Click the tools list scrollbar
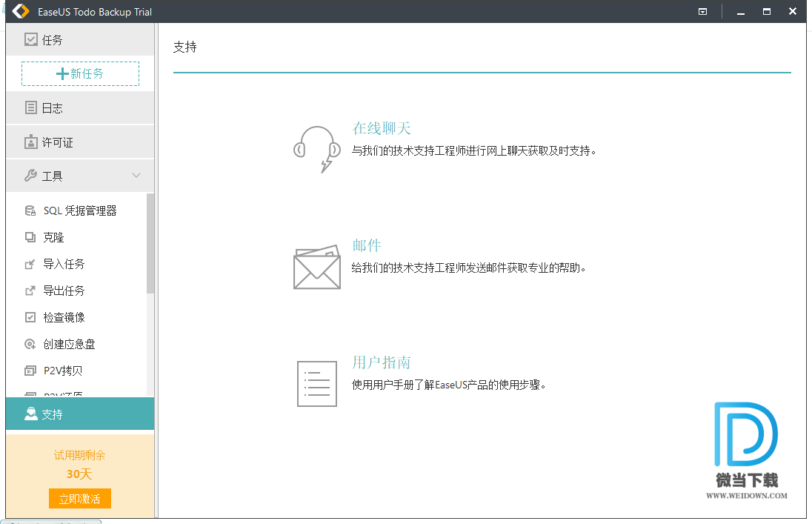Screen dimensions: 812x524 click(x=150, y=244)
